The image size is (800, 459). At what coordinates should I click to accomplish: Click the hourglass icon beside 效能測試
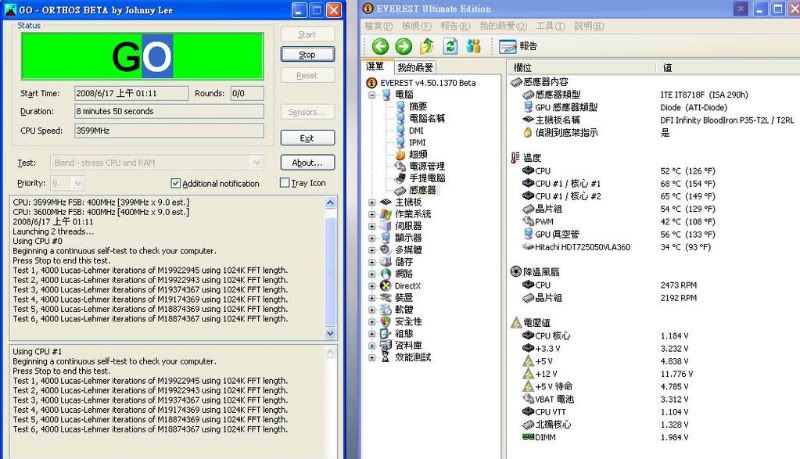pos(386,357)
